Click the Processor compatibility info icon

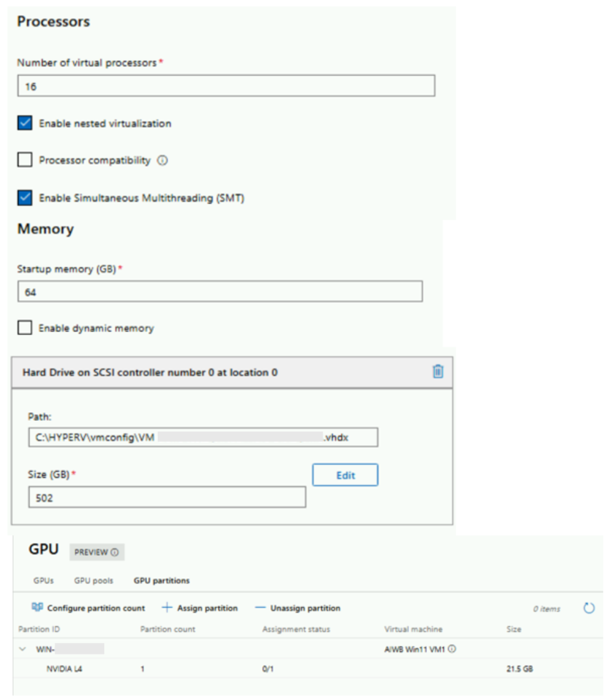click(x=162, y=161)
